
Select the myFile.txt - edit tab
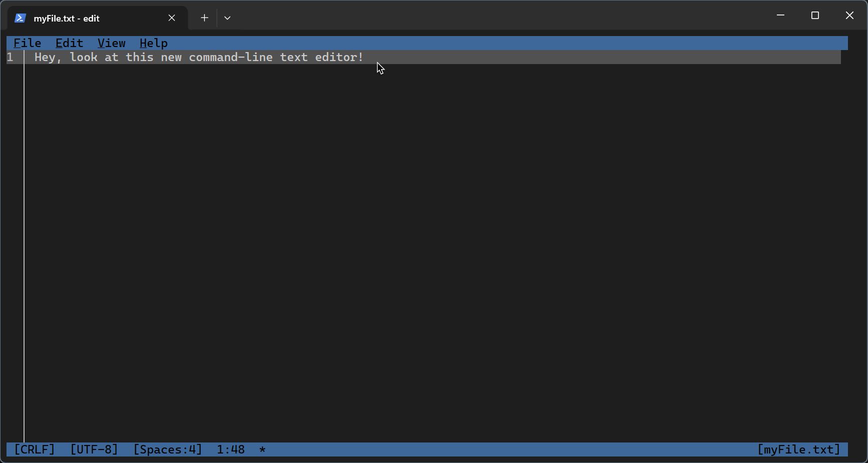point(98,18)
